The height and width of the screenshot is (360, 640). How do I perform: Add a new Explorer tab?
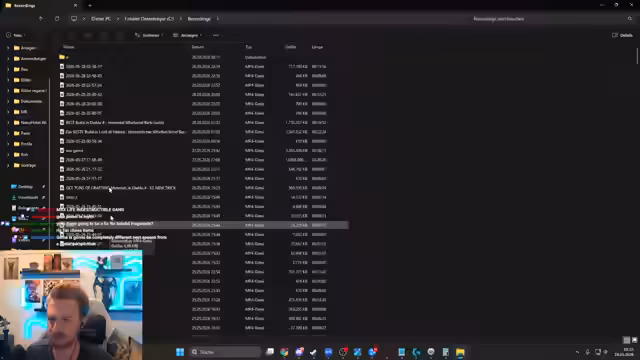click(x=90, y=6)
